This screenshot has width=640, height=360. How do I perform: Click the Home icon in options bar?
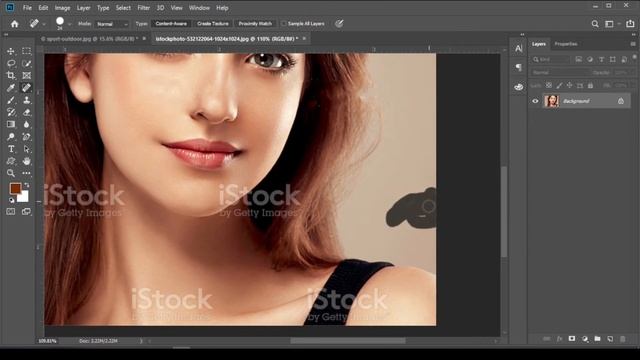[x=15, y=24]
